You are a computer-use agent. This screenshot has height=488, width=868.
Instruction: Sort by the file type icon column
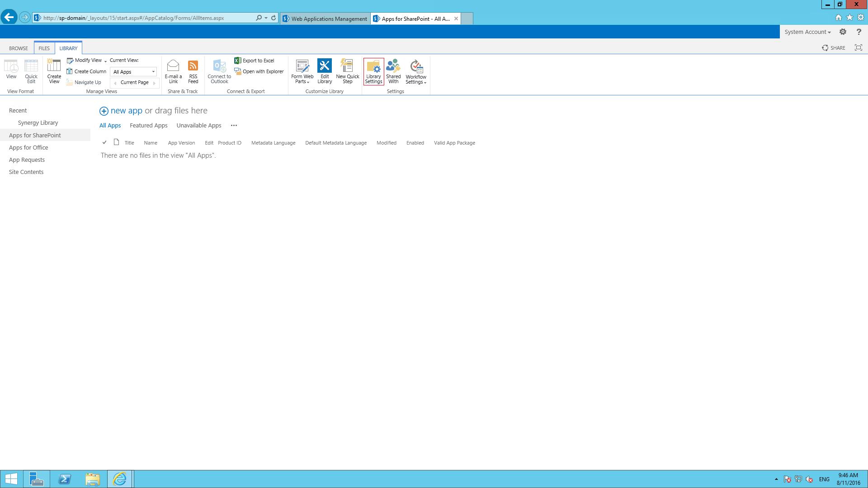tap(116, 142)
